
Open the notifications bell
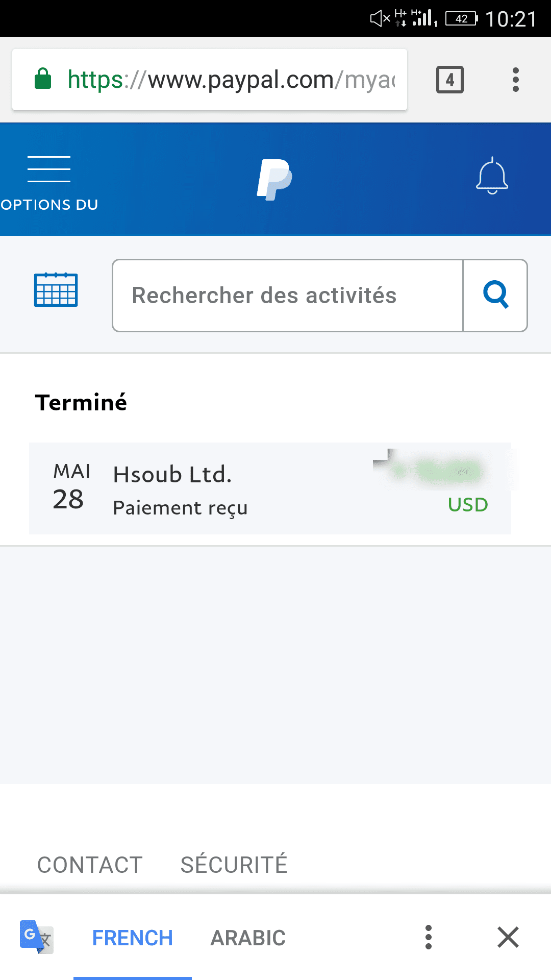492,176
